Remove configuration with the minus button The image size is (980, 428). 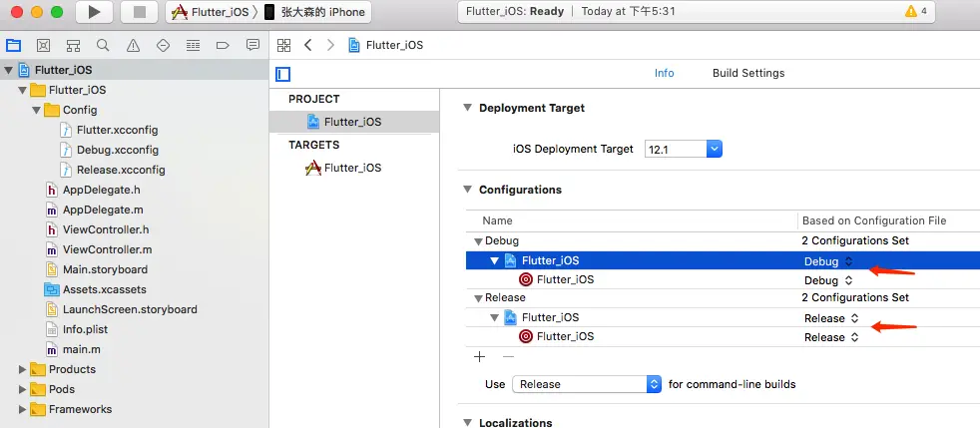(x=509, y=357)
